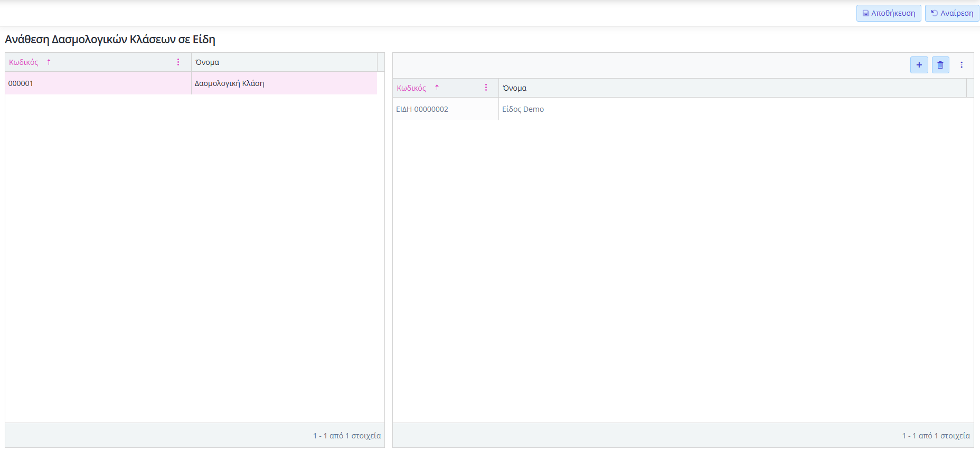Add a new item with the plus icon
Image resolution: width=980 pixels, height=450 pixels.
coord(919,65)
